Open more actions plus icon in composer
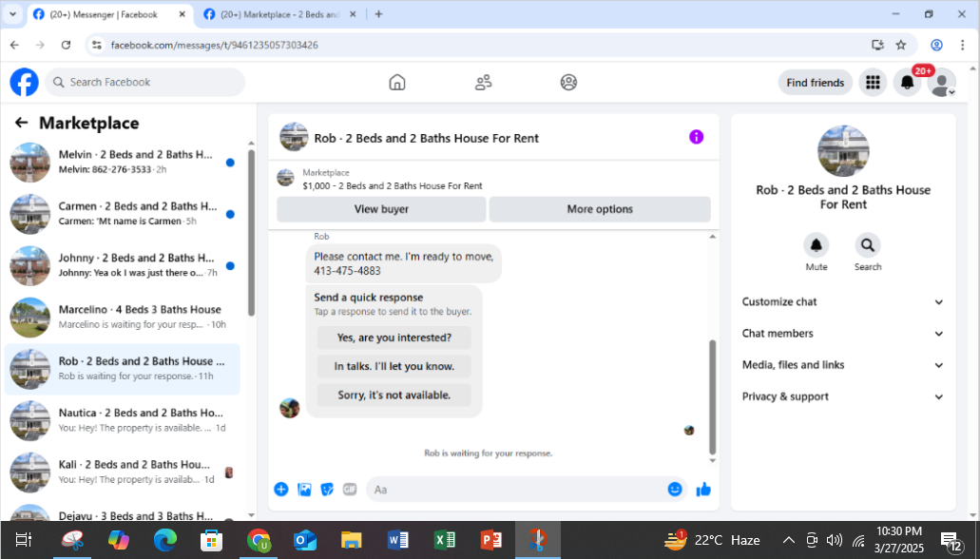The height and width of the screenshot is (559, 980). pos(281,490)
